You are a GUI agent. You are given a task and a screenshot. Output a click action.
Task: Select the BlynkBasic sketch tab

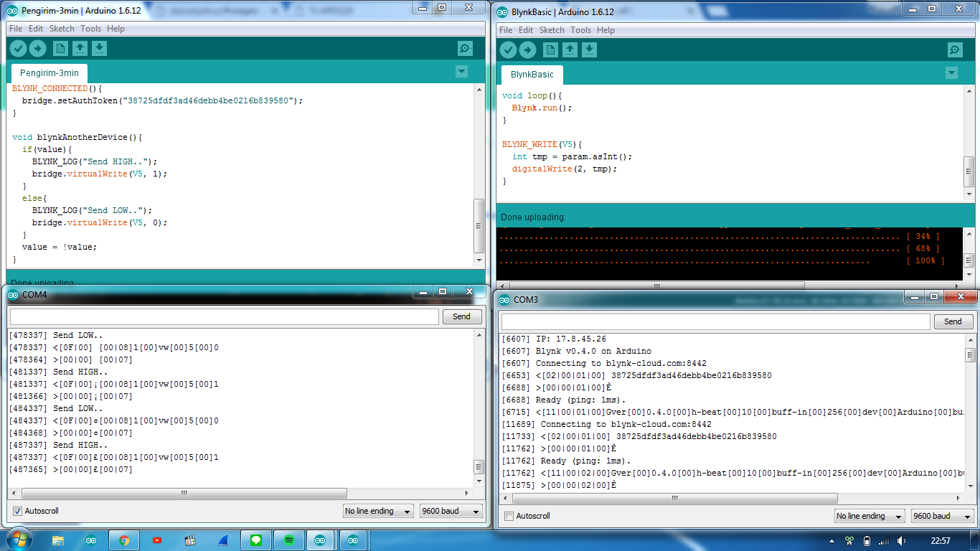[x=532, y=75]
